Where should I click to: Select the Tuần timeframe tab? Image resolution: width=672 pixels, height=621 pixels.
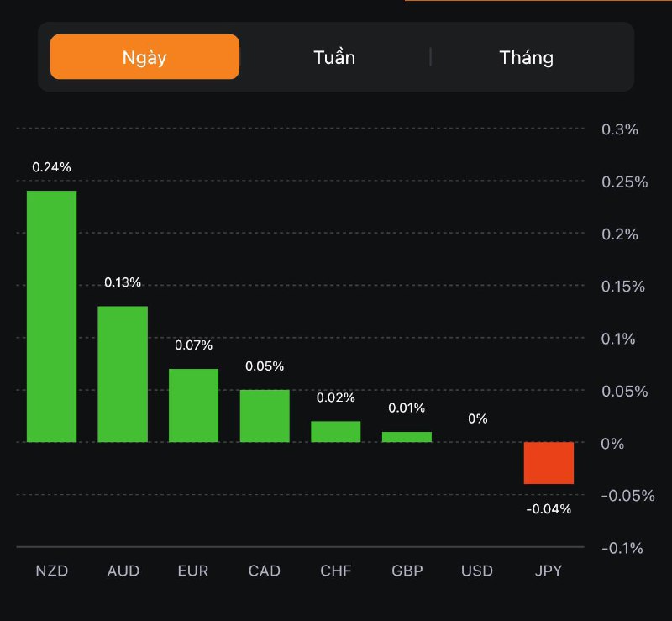(334, 57)
